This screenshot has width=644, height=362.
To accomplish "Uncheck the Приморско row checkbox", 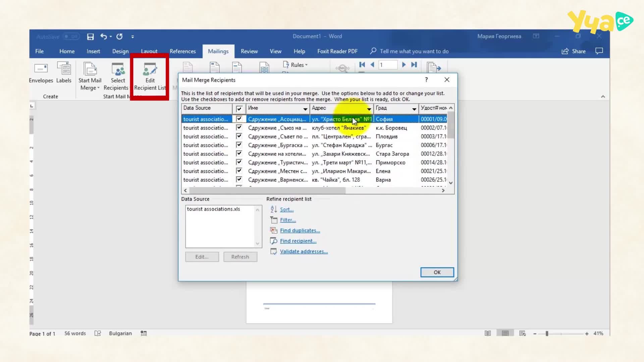I will coord(239,162).
